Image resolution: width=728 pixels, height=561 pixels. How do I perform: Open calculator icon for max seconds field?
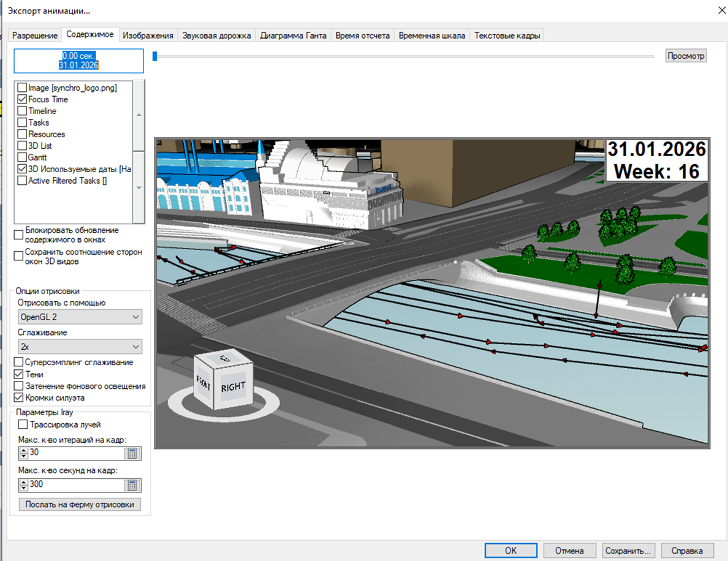[x=132, y=485]
